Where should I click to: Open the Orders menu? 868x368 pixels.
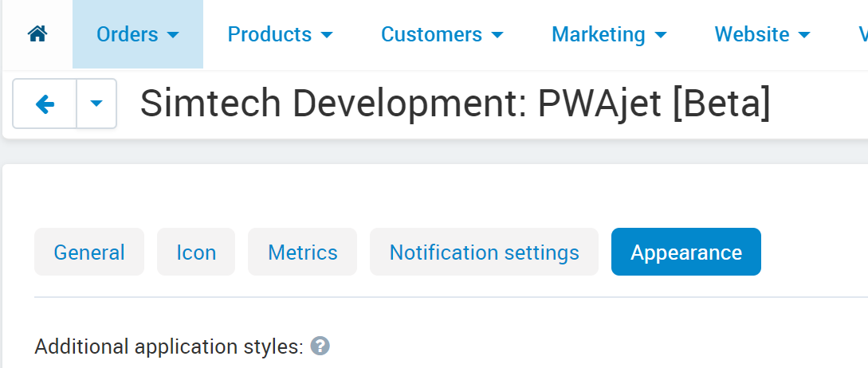[x=138, y=34]
